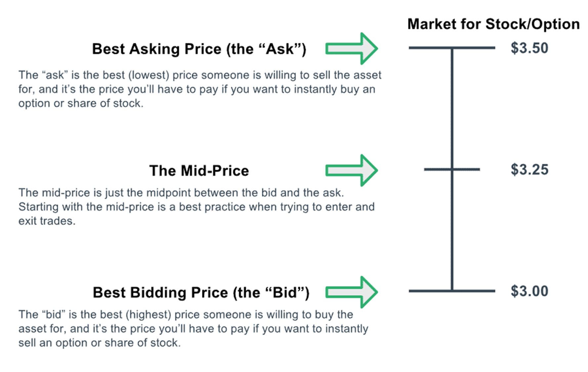Click the paragraph explaining the mid-price
This screenshot has height=372, width=588.
(196, 207)
